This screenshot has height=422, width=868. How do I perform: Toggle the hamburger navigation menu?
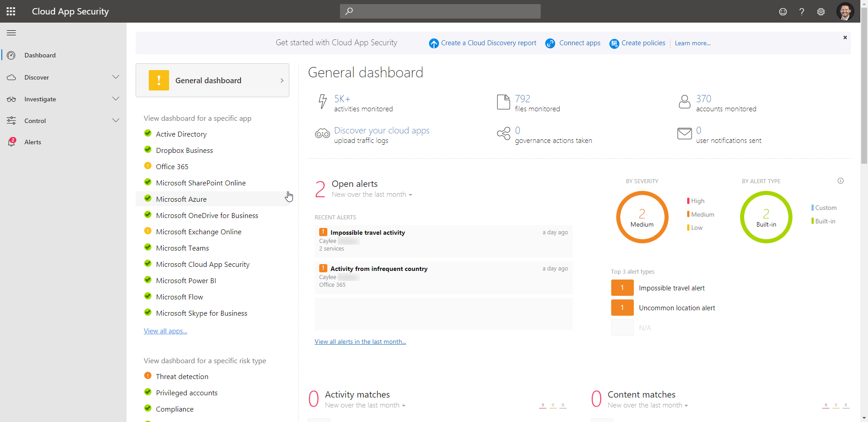(11, 33)
